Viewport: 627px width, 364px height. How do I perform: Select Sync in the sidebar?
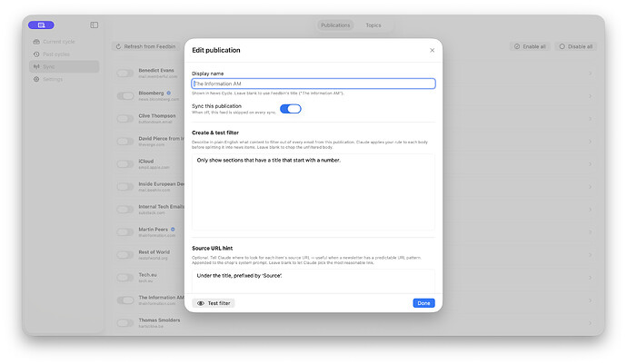pyautogui.click(x=64, y=67)
